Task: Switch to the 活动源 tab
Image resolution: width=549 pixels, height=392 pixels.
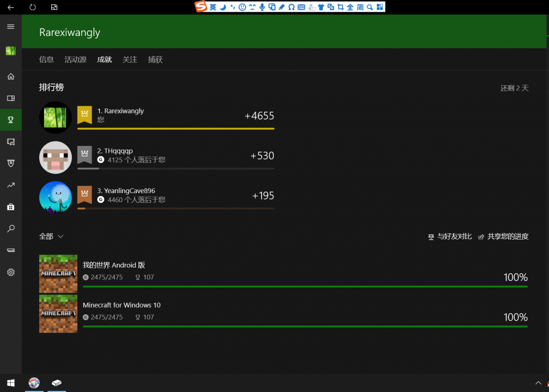Action: [x=75, y=60]
